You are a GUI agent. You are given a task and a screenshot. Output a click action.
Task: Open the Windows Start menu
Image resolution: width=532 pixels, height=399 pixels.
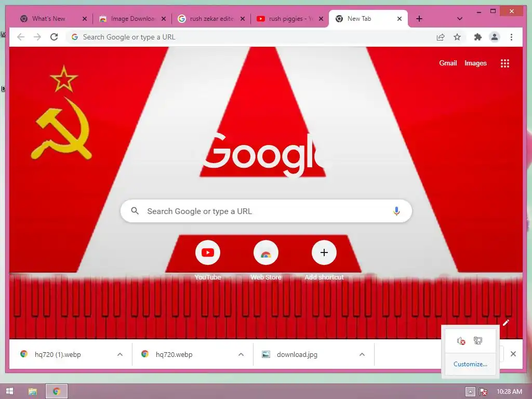coord(9,391)
